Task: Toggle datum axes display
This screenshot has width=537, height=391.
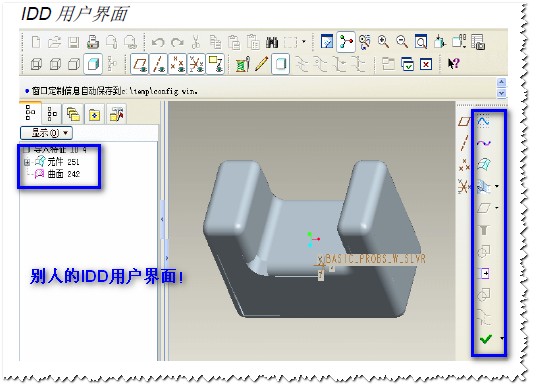Action: point(159,64)
